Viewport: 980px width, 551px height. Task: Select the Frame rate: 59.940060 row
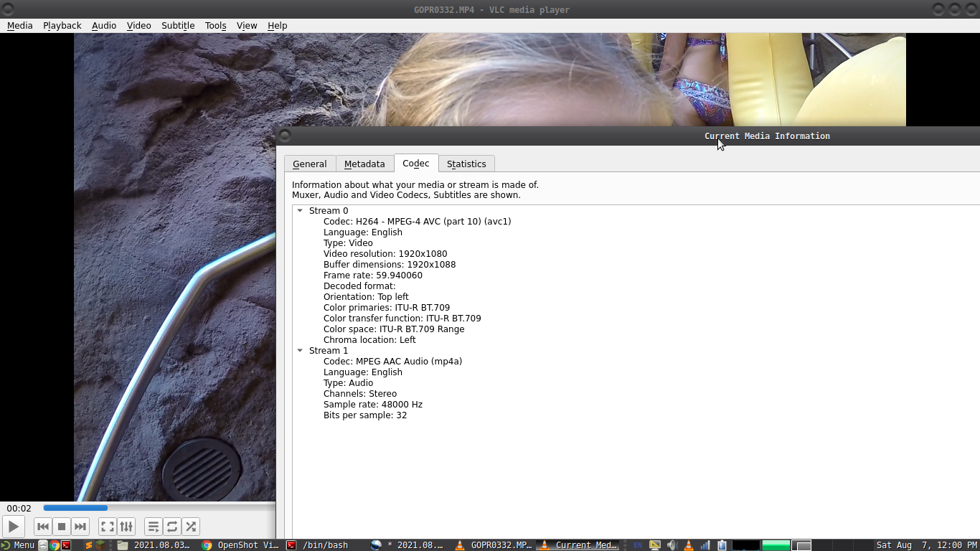tap(372, 275)
